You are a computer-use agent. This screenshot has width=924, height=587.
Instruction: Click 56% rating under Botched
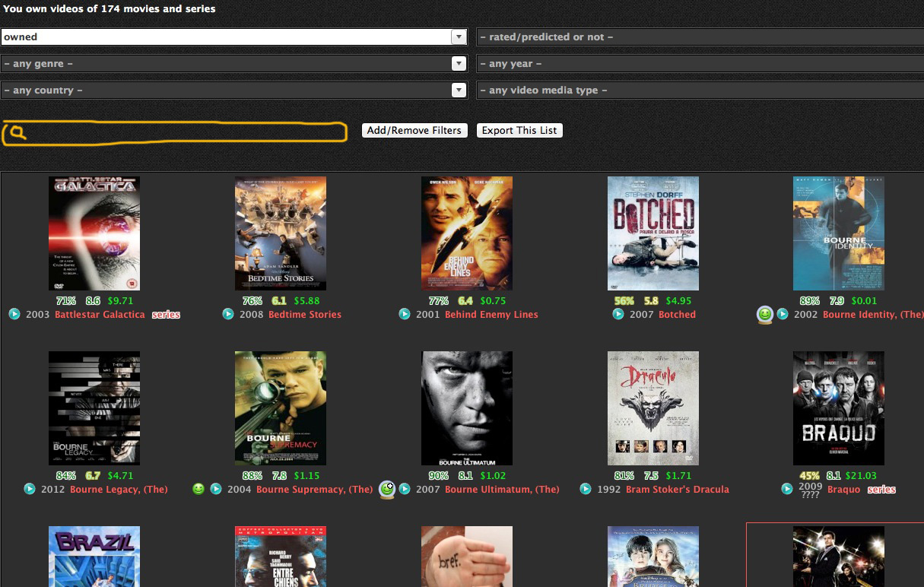coord(624,301)
